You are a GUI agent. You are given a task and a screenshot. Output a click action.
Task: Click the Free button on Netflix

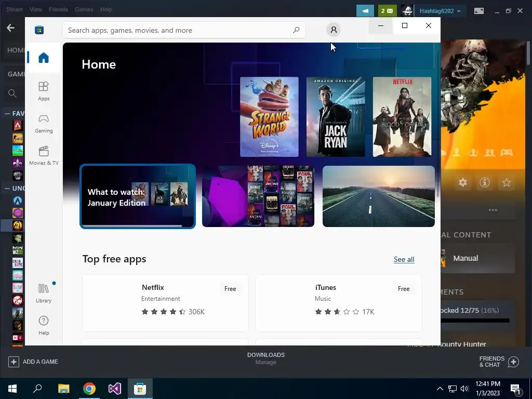point(230,289)
